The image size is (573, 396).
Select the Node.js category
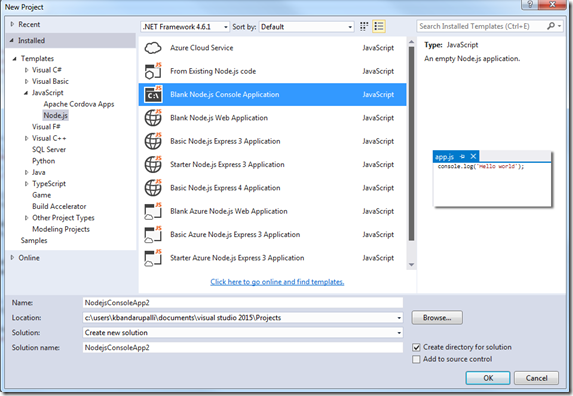[56, 115]
